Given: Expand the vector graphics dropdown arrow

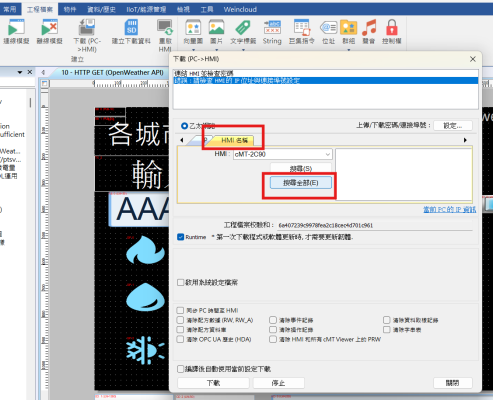Looking at the screenshot, I should (x=193, y=50).
